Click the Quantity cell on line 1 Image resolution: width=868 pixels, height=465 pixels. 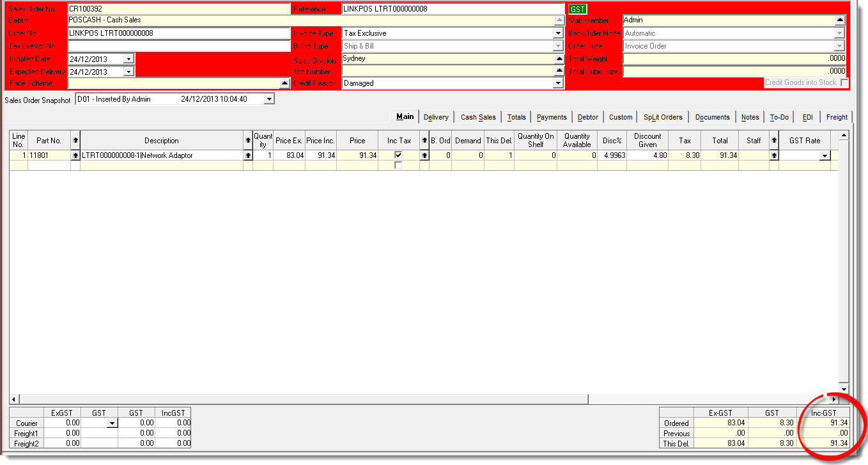pos(263,155)
